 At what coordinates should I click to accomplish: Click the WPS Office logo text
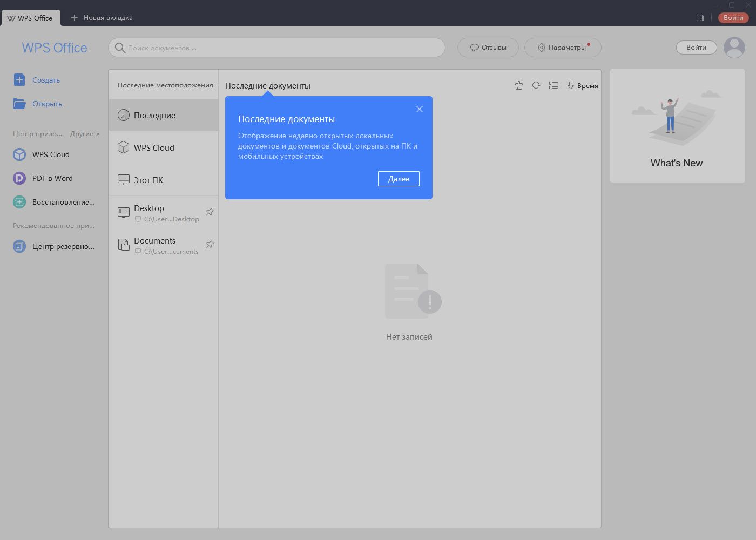pyautogui.click(x=55, y=48)
